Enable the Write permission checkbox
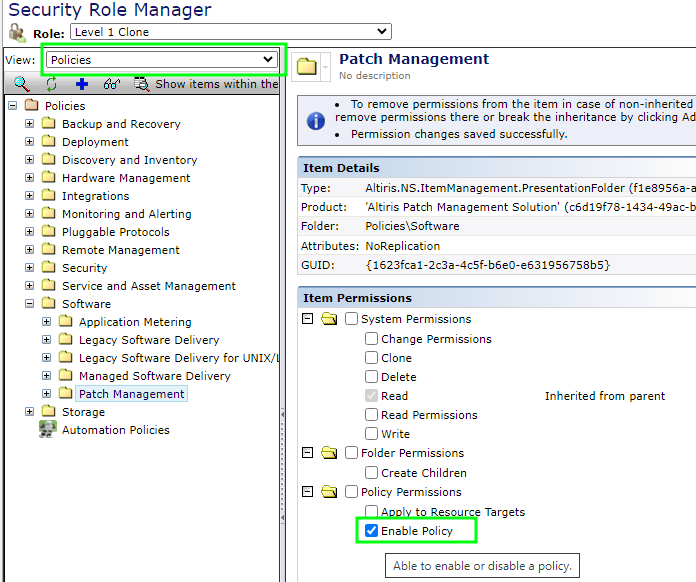This screenshot has width=696, height=582. tap(371, 433)
